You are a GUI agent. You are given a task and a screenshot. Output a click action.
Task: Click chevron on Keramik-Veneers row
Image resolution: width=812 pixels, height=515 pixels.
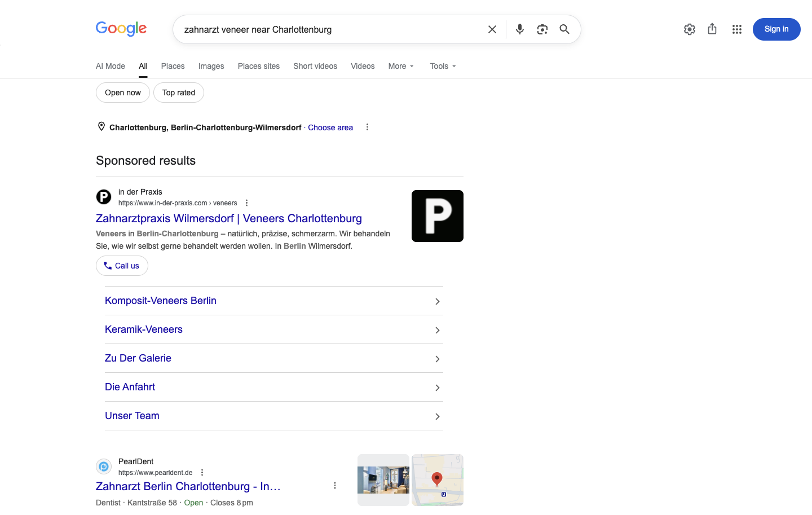438,331
